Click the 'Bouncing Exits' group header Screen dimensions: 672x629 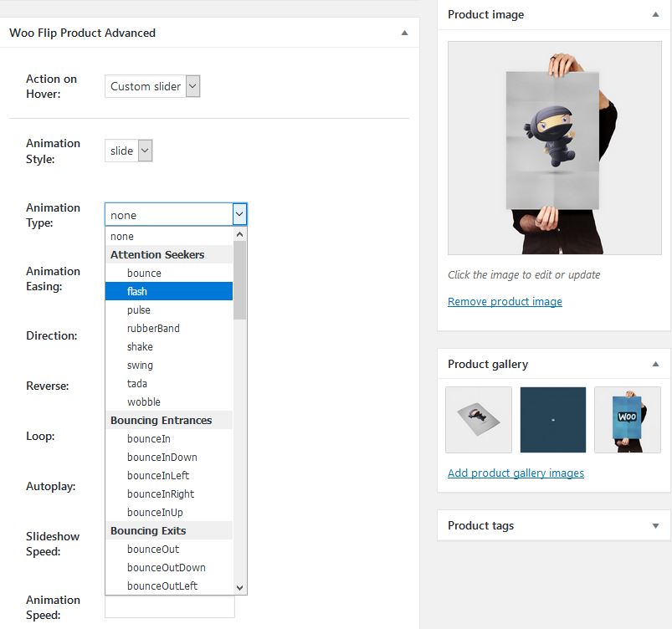coord(169,531)
